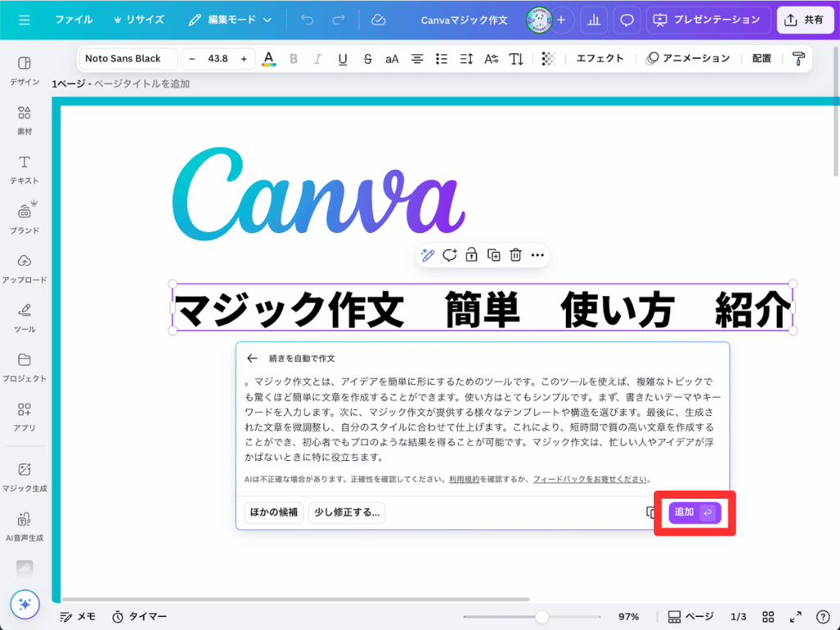Copy the generated text to clipboard

coord(651,512)
